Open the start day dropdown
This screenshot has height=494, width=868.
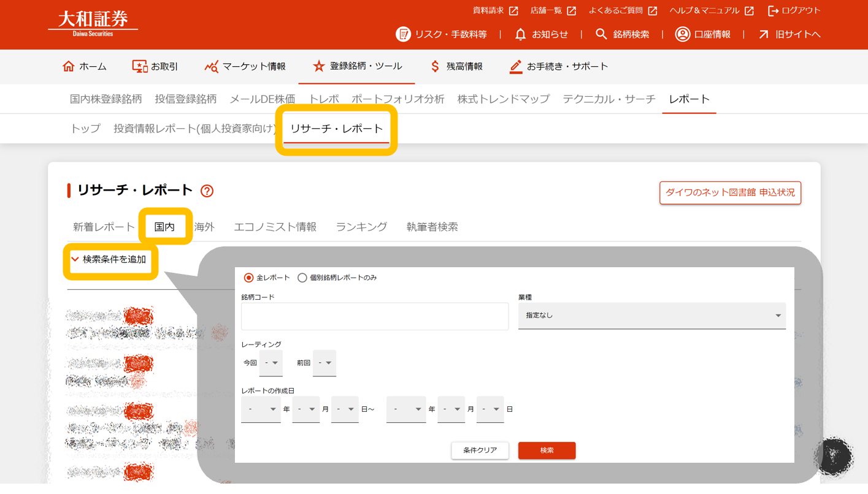(345, 409)
